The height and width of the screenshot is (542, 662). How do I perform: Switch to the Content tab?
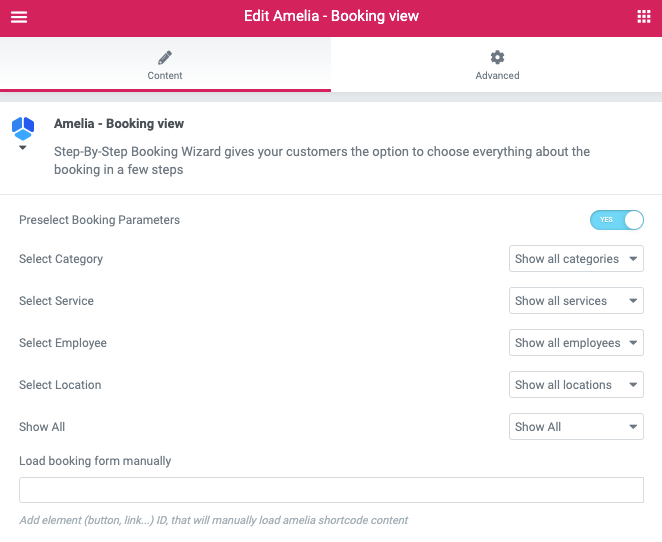pos(165,75)
